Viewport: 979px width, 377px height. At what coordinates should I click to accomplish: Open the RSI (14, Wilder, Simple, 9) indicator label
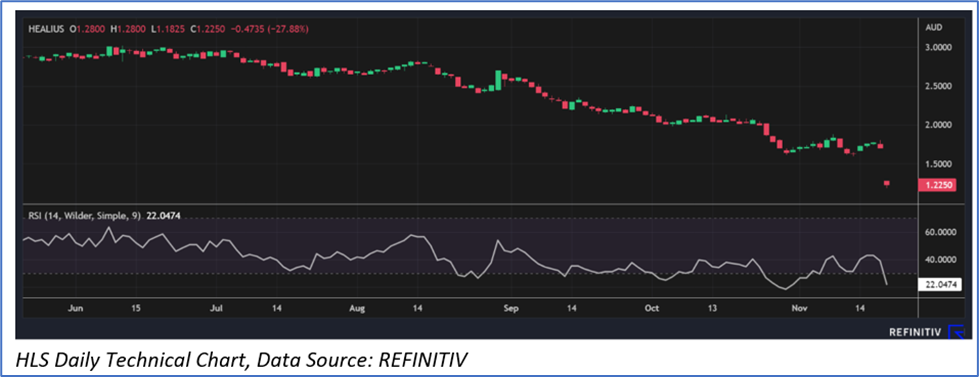click(84, 217)
